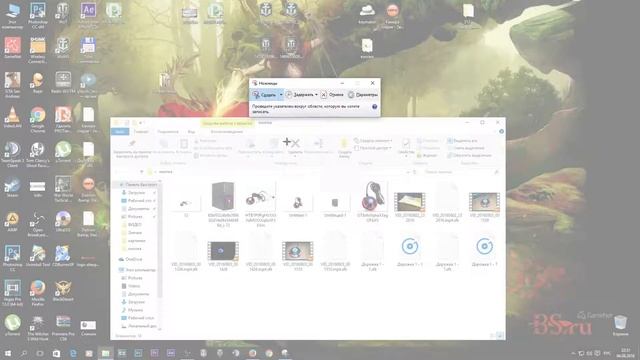
Task: Click the Windows Start button
Action: click(x=7, y=353)
